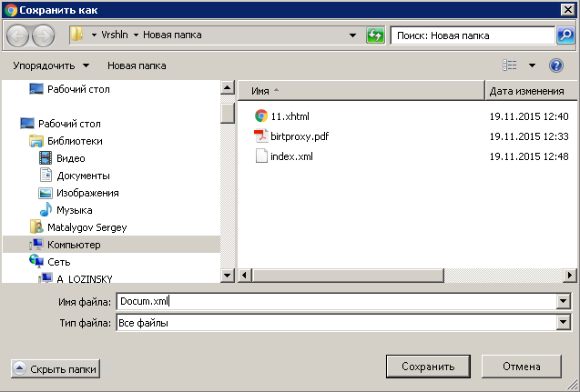Click inside the Имя файла text field

(336, 301)
